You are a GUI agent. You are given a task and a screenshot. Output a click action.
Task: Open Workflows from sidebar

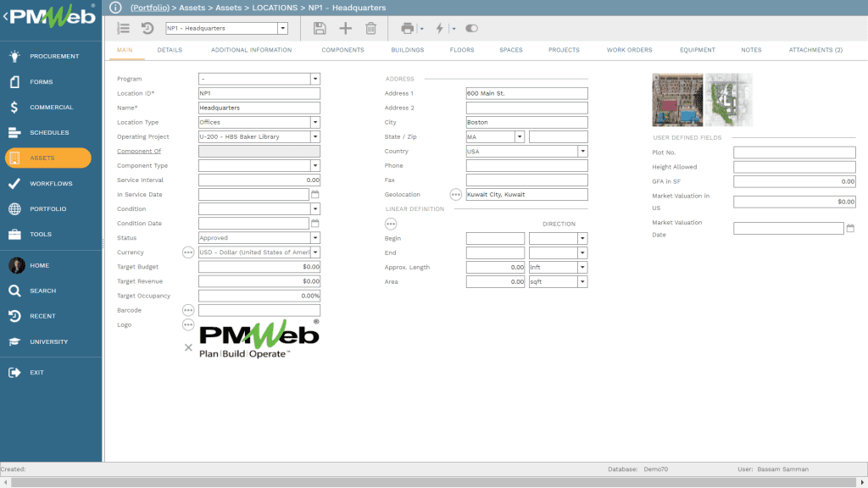pyautogui.click(x=51, y=183)
